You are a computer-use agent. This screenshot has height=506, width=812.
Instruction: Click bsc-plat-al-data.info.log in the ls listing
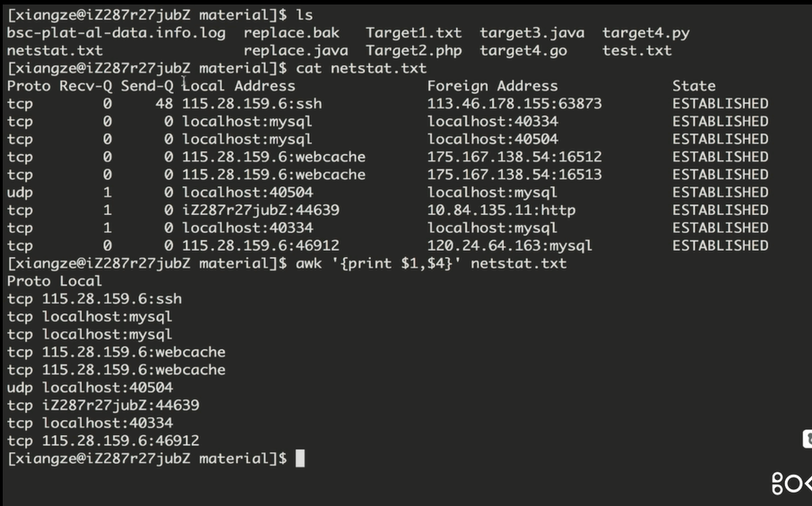117,33
